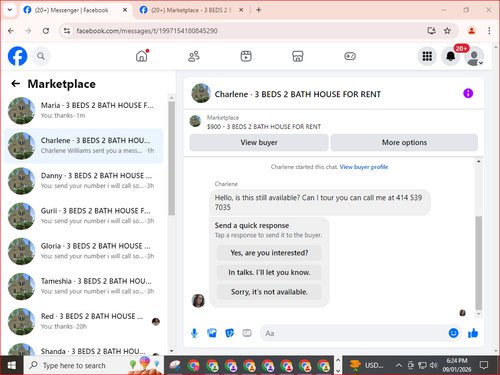Open Gloria's conversation row
The width and height of the screenshot is (500, 375).
coord(84,251)
